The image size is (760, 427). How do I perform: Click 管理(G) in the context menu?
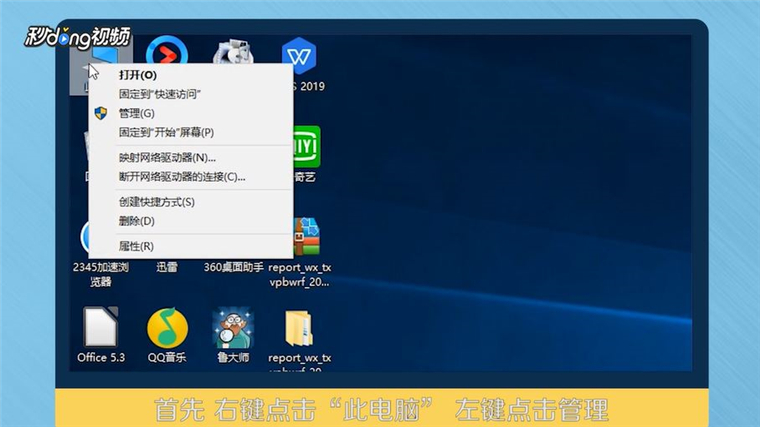click(191, 113)
